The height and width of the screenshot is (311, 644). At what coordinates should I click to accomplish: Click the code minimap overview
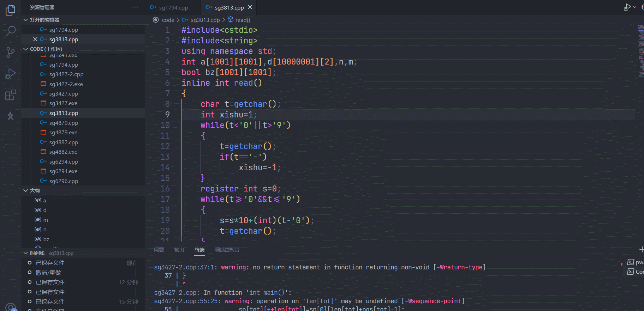(x=640, y=49)
